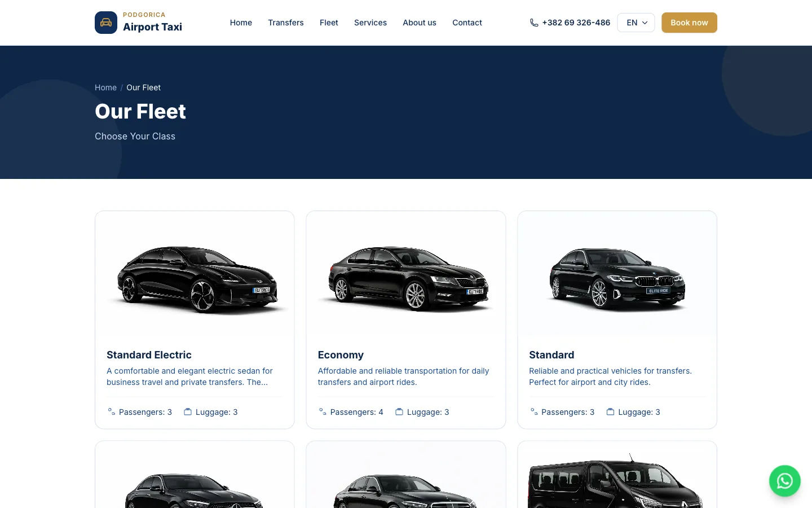This screenshot has height=508, width=812.
Task: Click passengers icon on Standard card
Action: pos(534,412)
